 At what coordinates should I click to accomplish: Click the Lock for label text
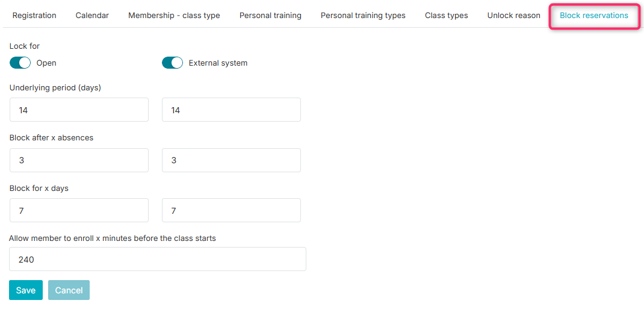tap(25, 46)
